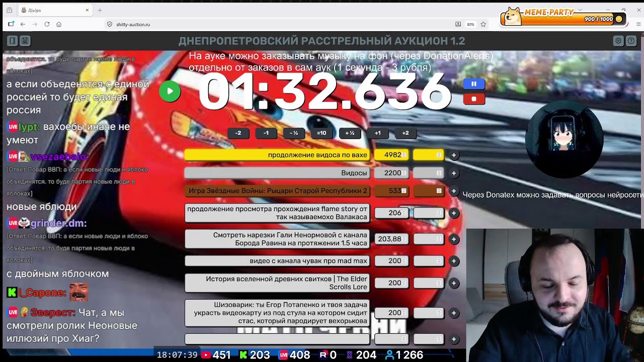644x362 pixels.
Task: Select amount field showing 203,88
Action: tap(391, 239)
